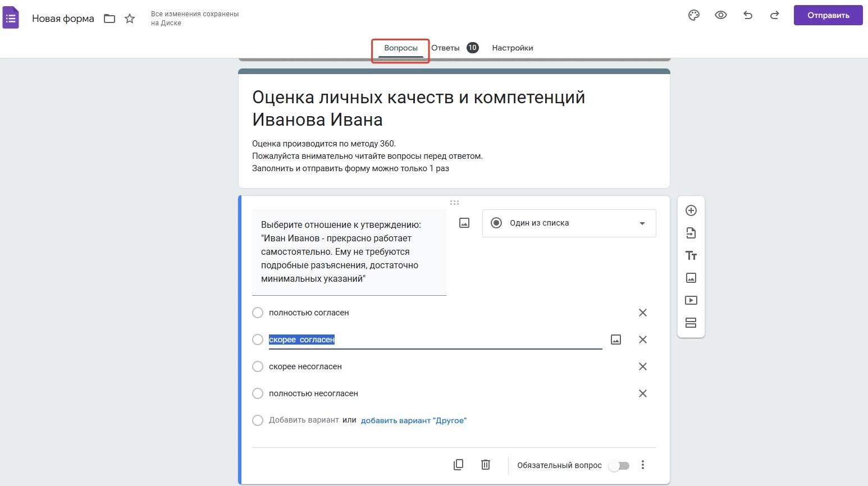This screenshot has width=868, height=486.
Task: Edit the form name "Новая форма"
Action: click(x=63, y=19)
